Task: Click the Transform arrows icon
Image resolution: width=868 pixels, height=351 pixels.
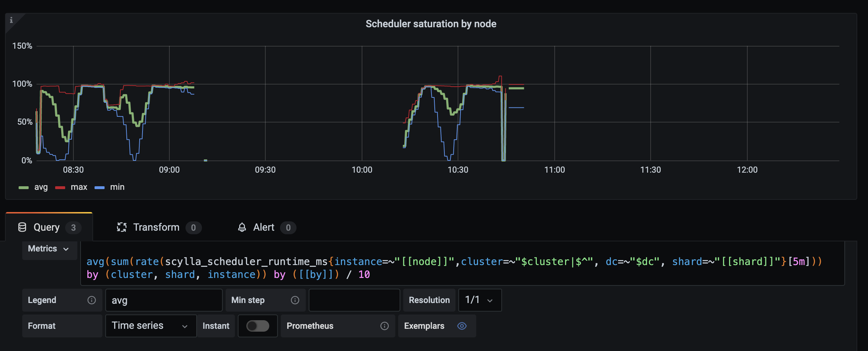Action: (122, 227)
